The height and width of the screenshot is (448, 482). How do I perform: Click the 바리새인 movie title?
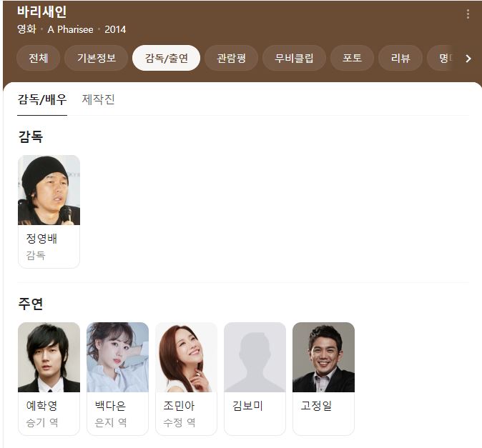pyautogui.click(x=41, y=11)
